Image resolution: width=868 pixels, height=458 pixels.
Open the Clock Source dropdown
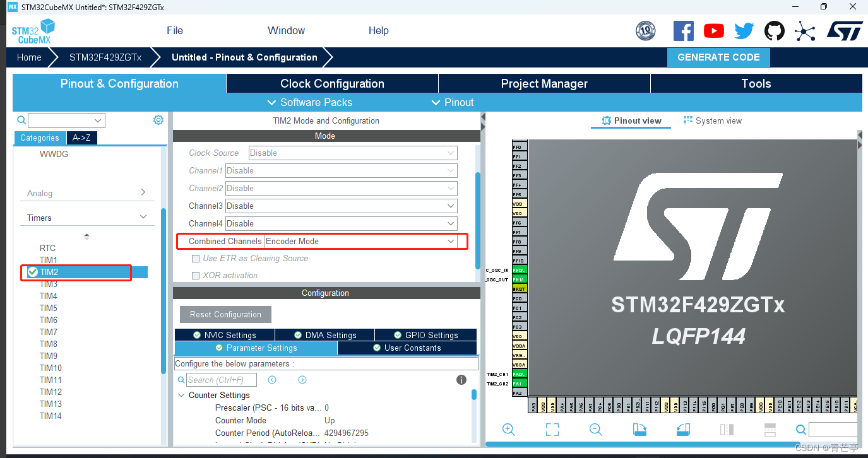tap(353, 153)
